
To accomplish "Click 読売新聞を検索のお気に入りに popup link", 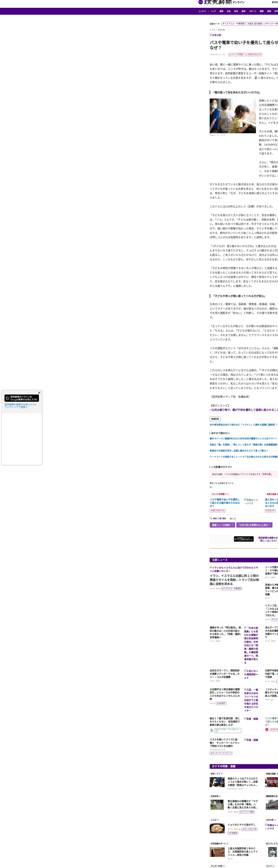I will (21, 406).
